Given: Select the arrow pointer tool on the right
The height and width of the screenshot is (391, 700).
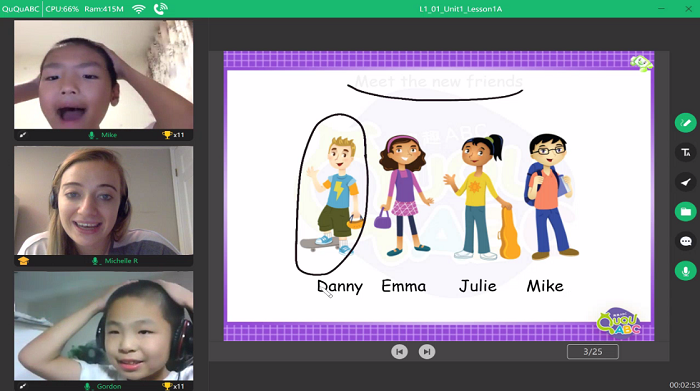Looking at the screenshot, I should tap(686, 182).
